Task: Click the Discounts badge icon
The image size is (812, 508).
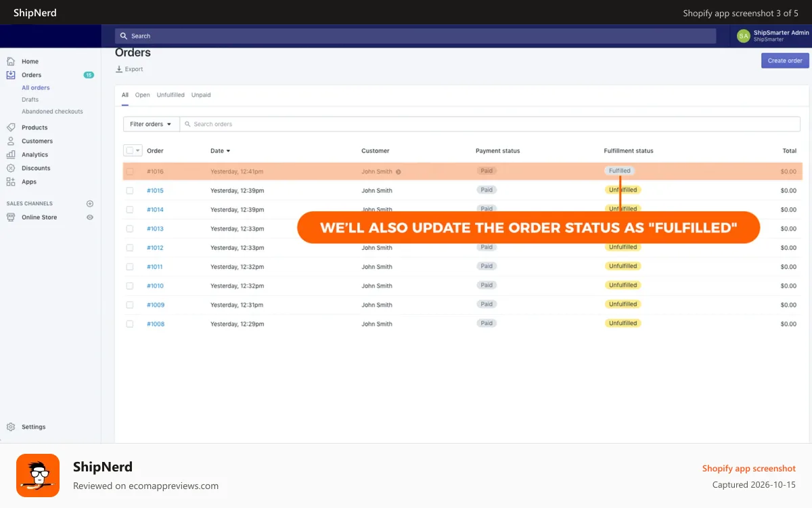Action: pos(11,168)
